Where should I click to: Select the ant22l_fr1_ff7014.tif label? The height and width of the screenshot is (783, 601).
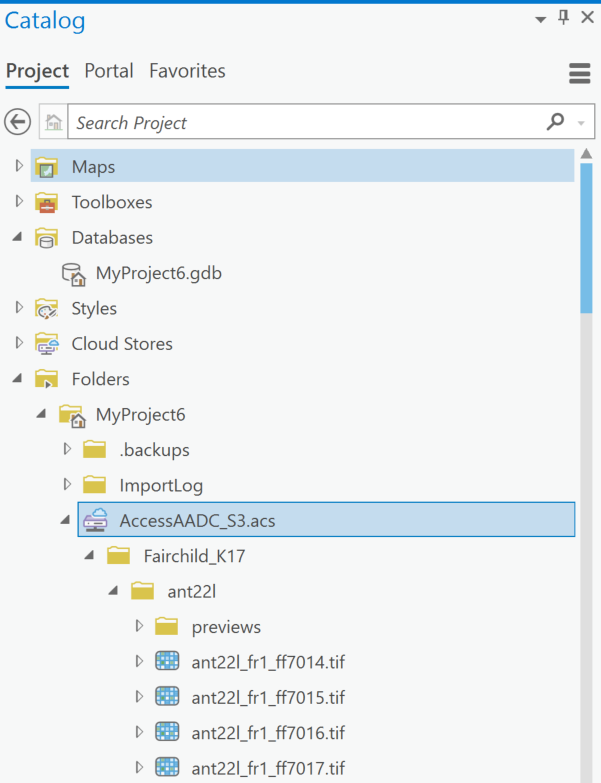pos(268,662)
